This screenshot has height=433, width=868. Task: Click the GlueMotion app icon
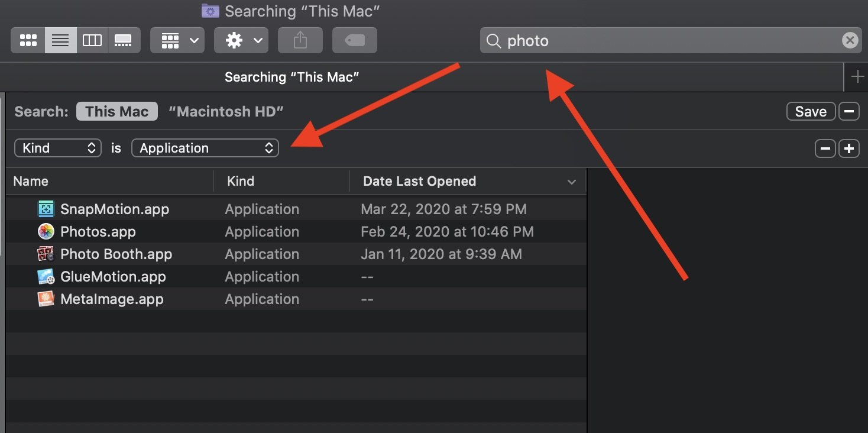point(46,276)
